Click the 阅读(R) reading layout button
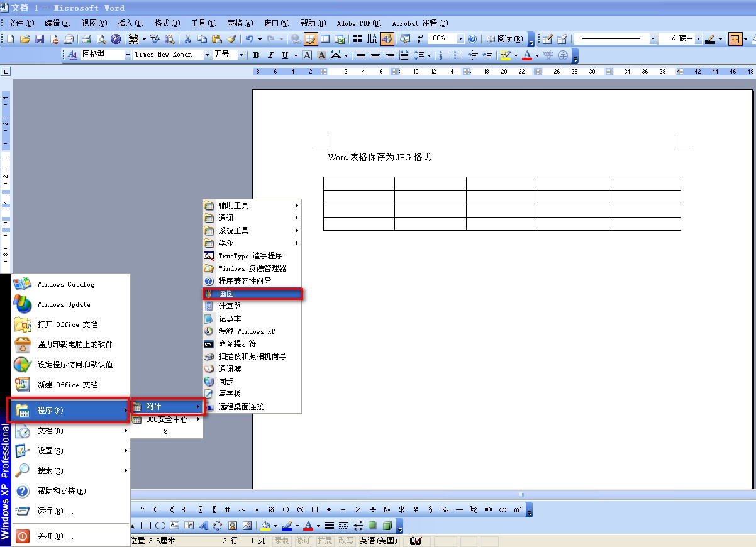 [504, 39]
